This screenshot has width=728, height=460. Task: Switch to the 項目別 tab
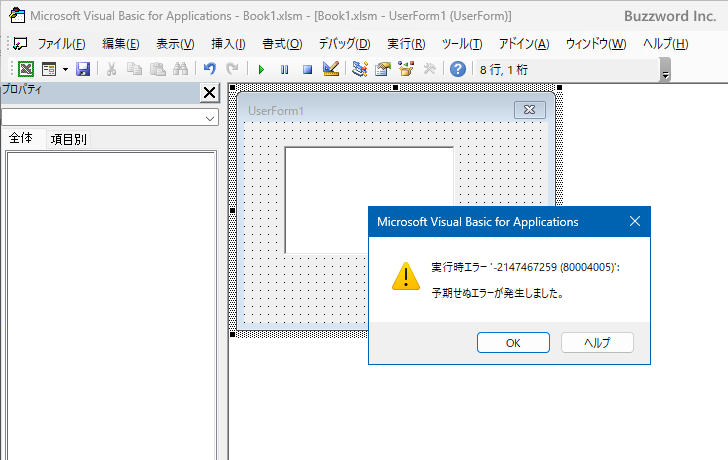[69, 139]
